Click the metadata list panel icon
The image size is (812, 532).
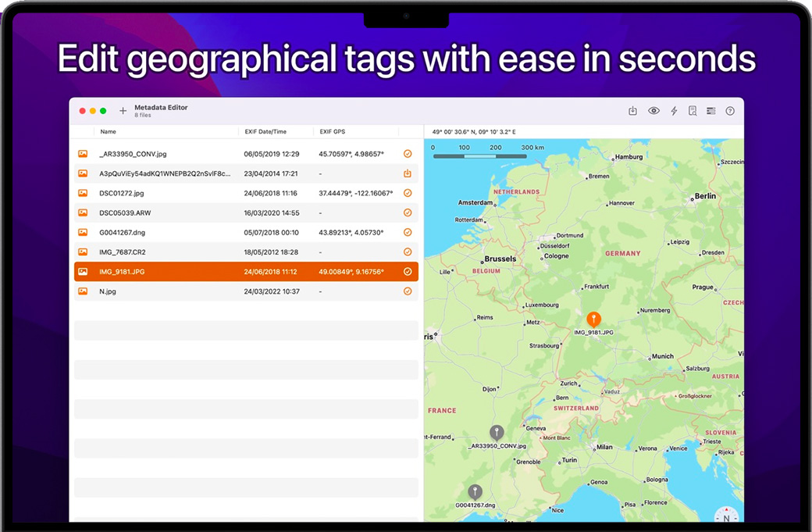711,111
